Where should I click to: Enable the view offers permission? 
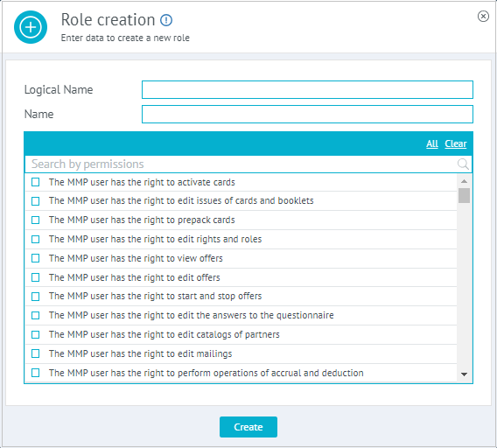point(36,258)
